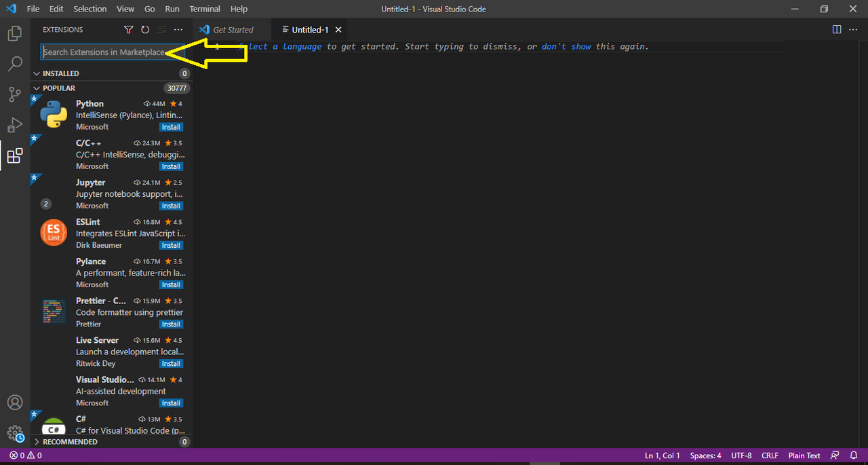Image resolution: width=868 pixels, height=465 pixels.
Task: Click the Python extension logo
Action: [x=54, y=115]
